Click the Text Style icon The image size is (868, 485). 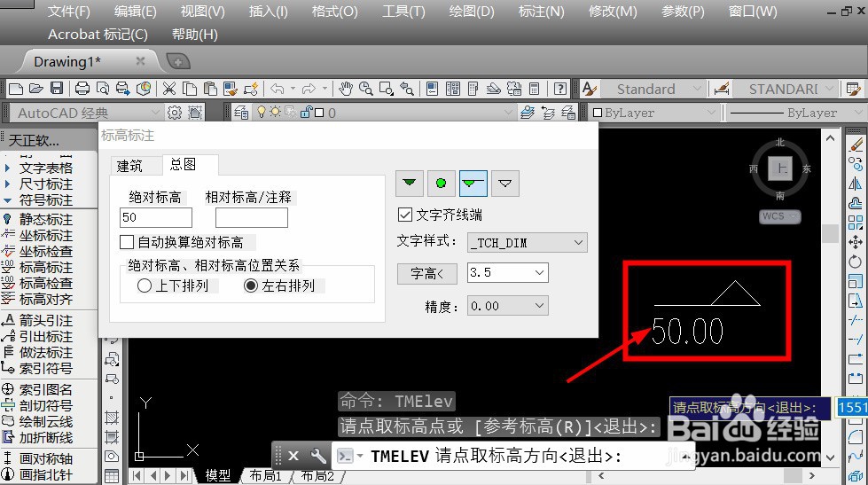pos(590,89)
